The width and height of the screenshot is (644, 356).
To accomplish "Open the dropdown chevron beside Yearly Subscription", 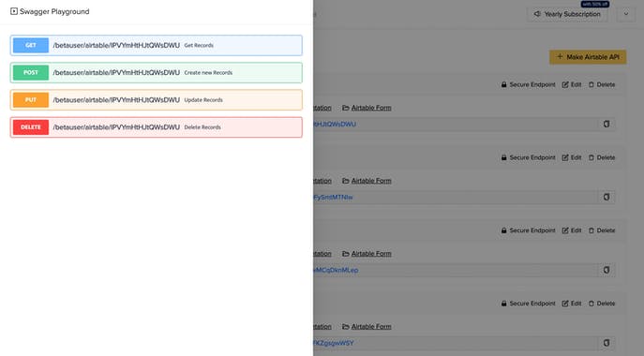I will coord(626,14).
